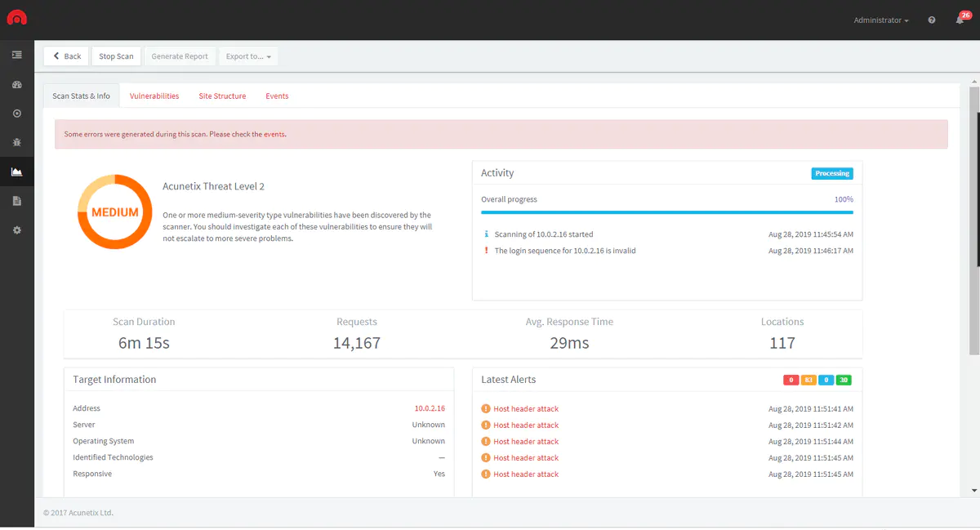Open the Vulnerabilities bug icon in sidebar
This screenshot has height=530, width=980.
(17, 142)
